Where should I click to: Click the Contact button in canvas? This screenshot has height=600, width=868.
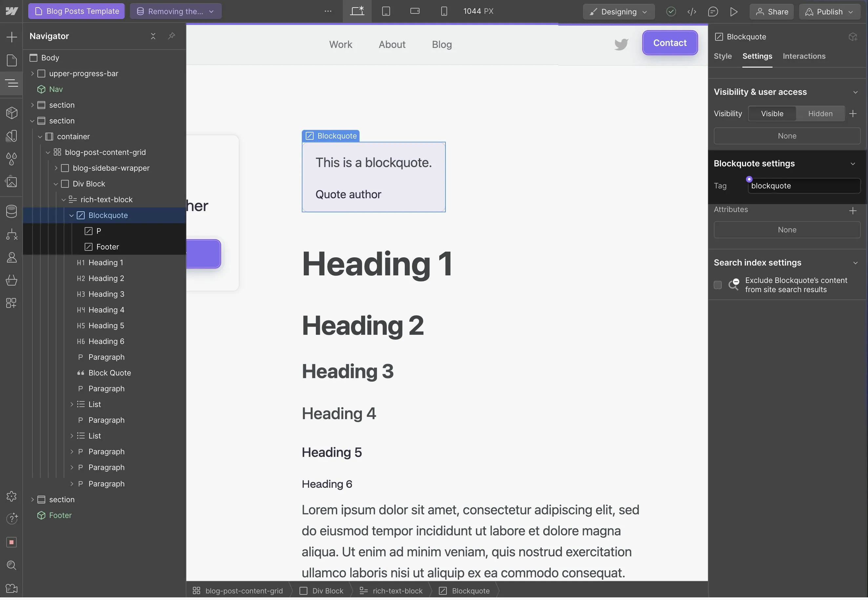click(x=670, y=43)
